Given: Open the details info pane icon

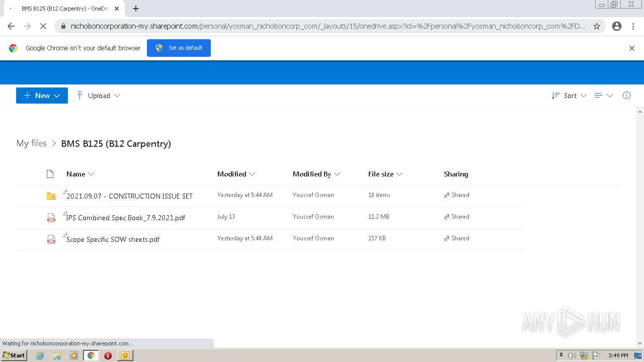Looking at the screenshot, I should [x=626, y=96].
